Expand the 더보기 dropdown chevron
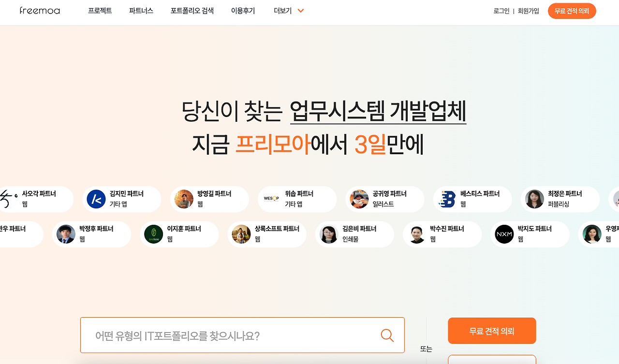Viewport: 619px width, 364px height. point(301,11)
